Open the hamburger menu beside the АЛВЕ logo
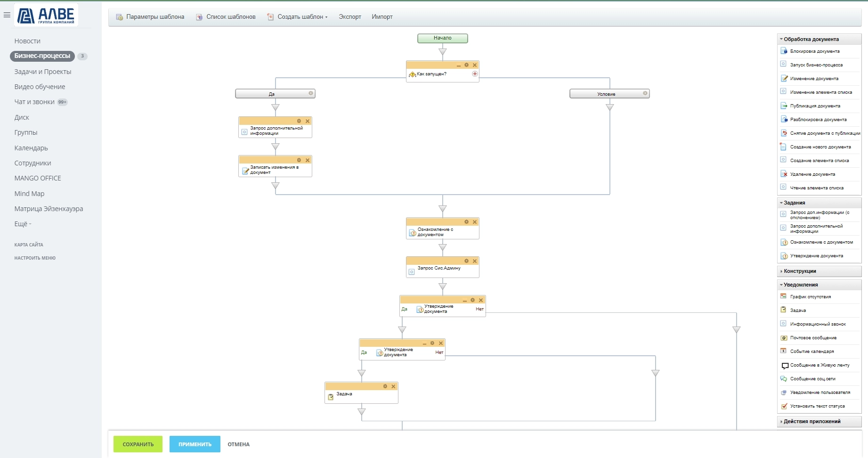 7,15
